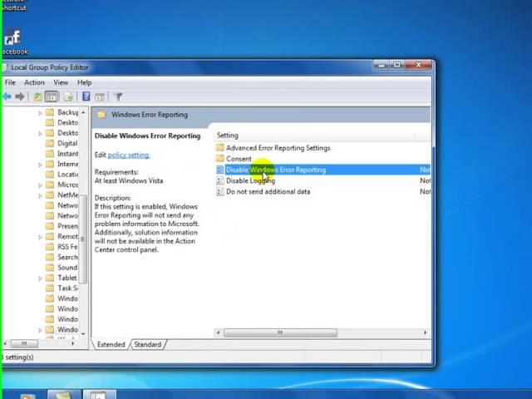Screen dimensions: 532x399
Task: Open the 'Consent' folder label
Action: click(239, 159)
